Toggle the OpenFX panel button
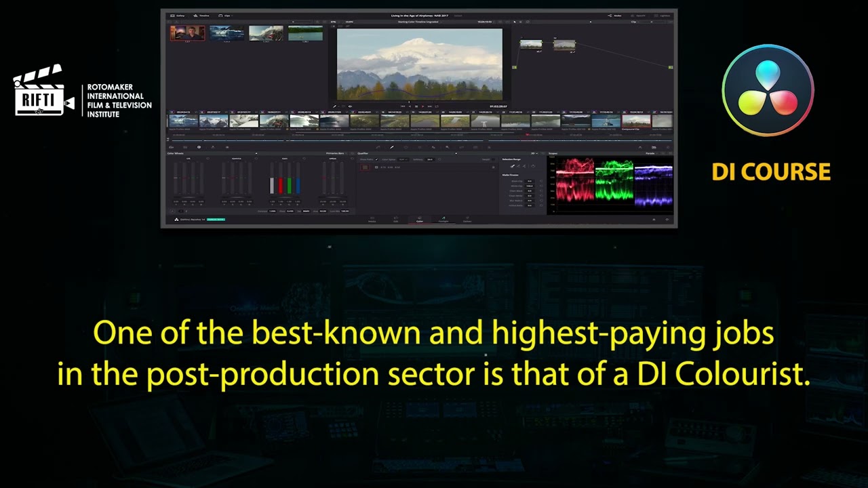The image size is (868, 488). point(638,16)
